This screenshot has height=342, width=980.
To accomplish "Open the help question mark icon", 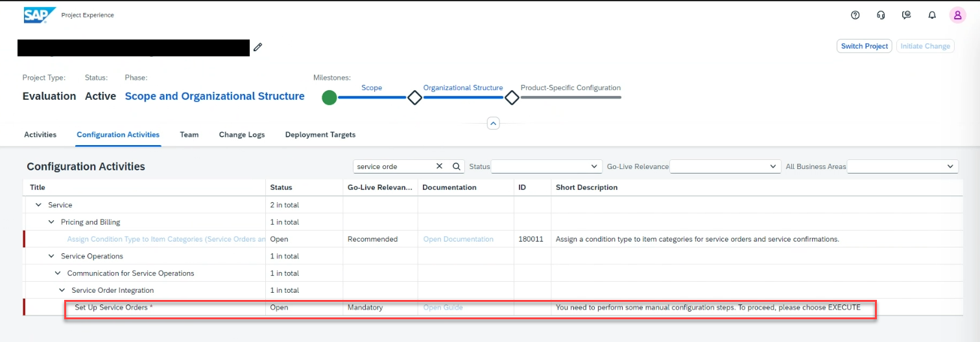I will [855, 15].
